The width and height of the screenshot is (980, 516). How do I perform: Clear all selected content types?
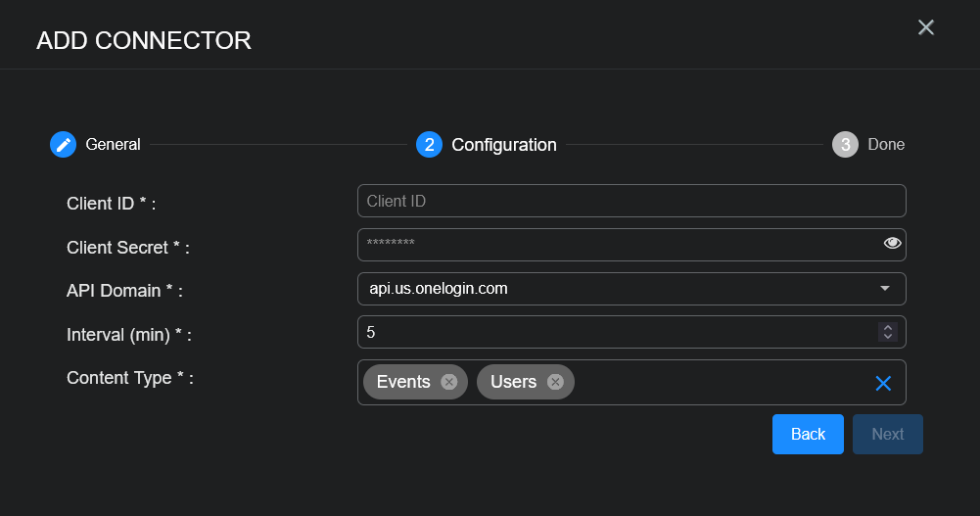pyautogui.click(x=883, y=383)
